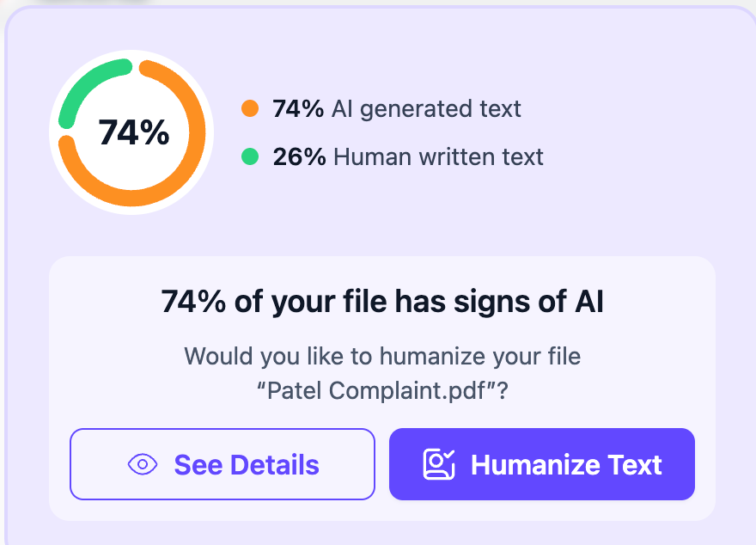Click the humanize icon on purple button
Viewport: 756px width, 545px height.
[438, 465]
